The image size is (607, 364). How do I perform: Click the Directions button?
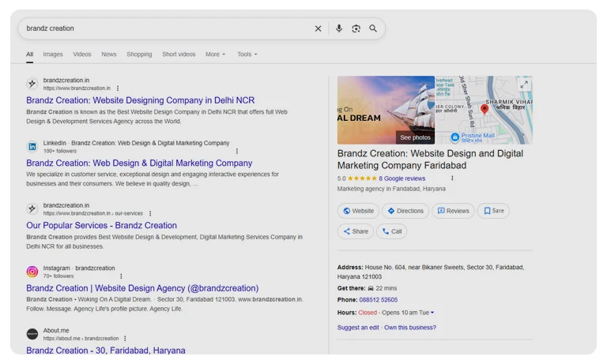click(x=405, y=211)
